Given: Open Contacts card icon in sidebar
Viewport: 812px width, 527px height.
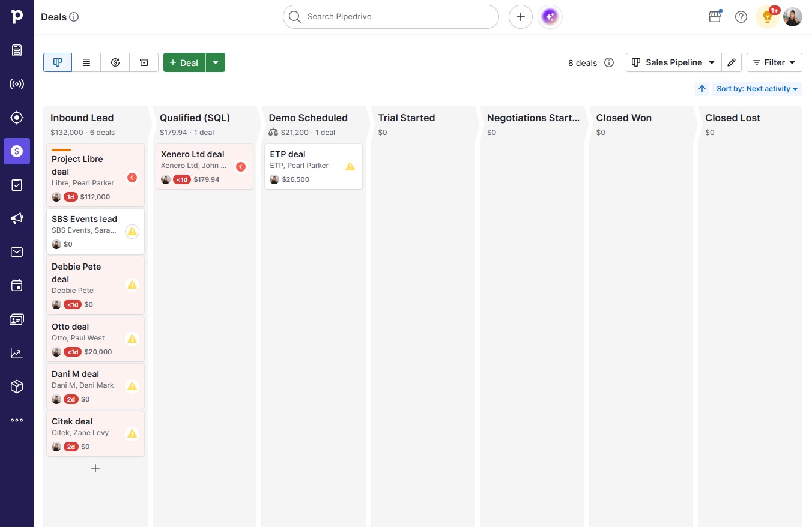Looking at the screenshot, I should (x=17, y=319).
